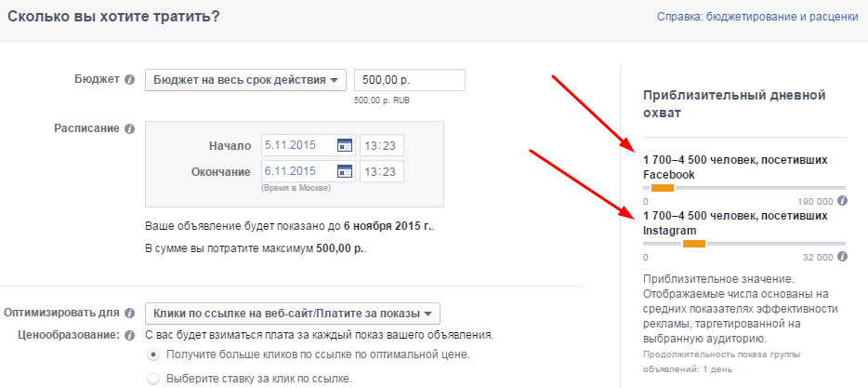The height and width of the screenshot is (388, 868).
Task: Click info icon beside Ценообразование
Action: (x=130, y=335)
